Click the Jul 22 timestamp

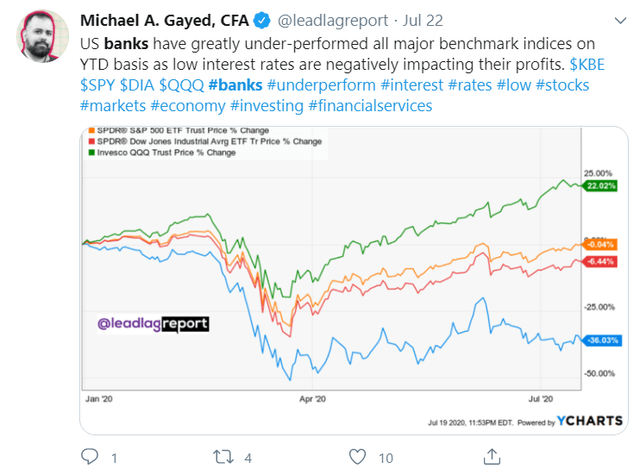click(x=423, y=20)
